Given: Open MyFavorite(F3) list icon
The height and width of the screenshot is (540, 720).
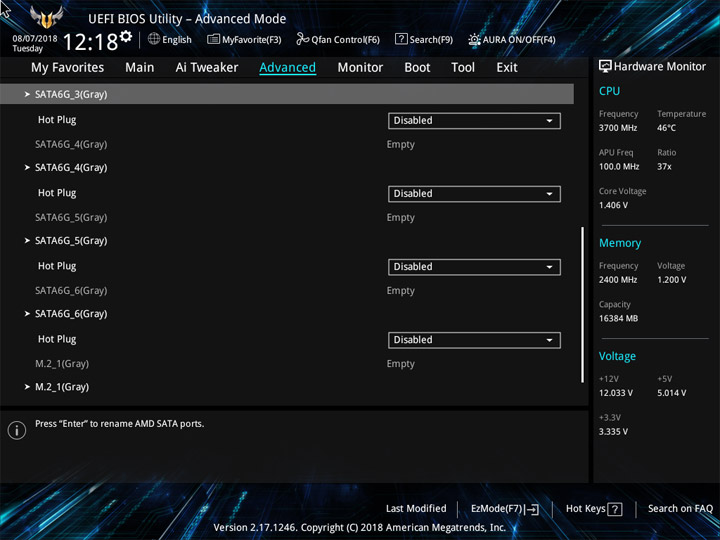Looking at the screenshot, I should pyautogui.click(x=213, y=39).
